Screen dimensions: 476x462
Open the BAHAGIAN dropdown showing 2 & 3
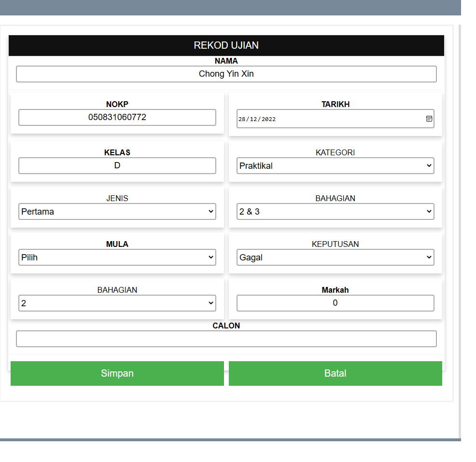[x=335, y=212]
